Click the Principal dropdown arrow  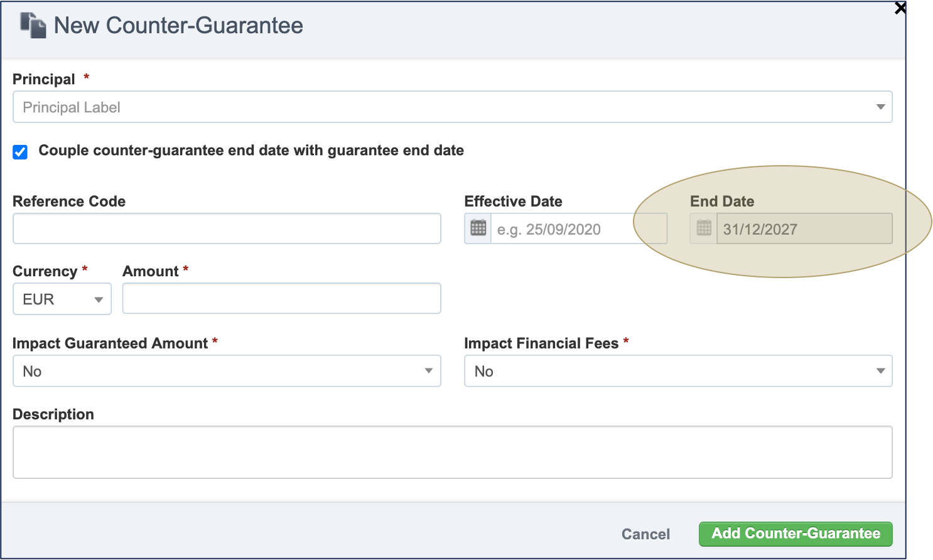[880, 107]
